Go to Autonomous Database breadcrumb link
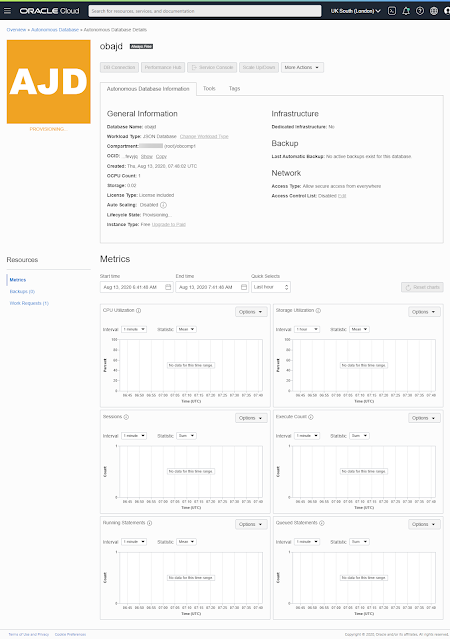The image size is (450, 639). tap(55, 30)
